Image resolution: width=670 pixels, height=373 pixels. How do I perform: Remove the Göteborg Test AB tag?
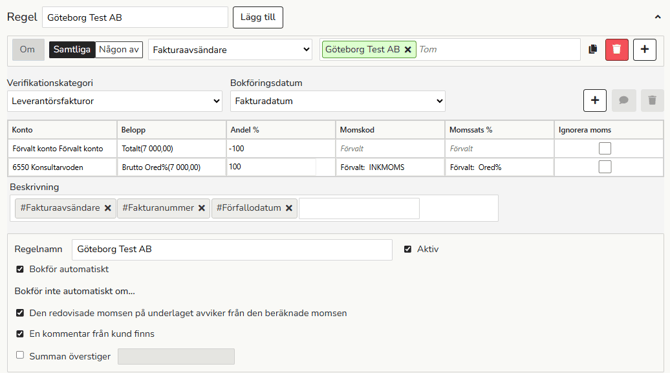coord(408,50)
